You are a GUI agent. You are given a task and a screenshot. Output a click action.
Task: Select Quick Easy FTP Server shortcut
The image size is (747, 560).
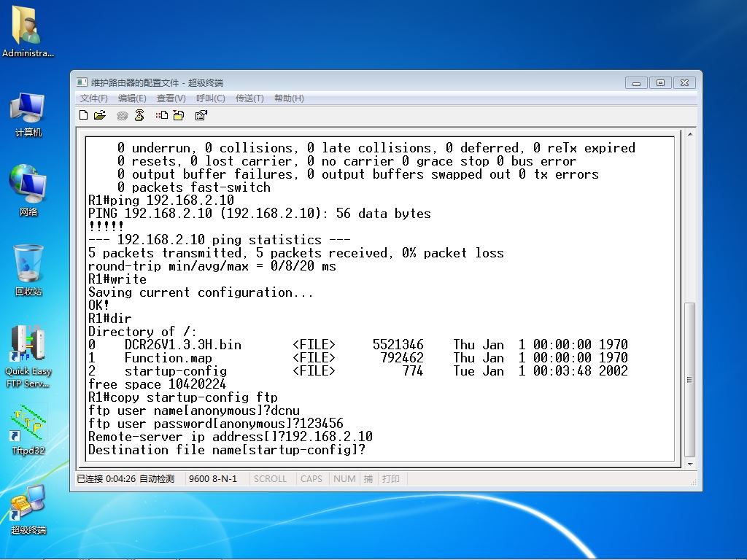point(28,356)
